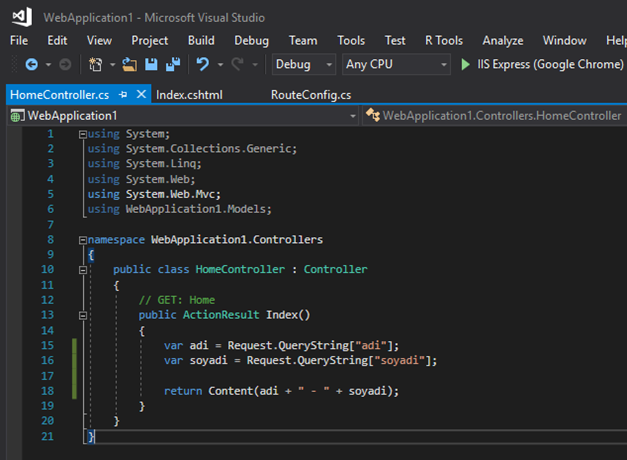The height and width of the screenshot is (460, 627).
Task: Save the current file with the disk icon
Action: [151, 64]
